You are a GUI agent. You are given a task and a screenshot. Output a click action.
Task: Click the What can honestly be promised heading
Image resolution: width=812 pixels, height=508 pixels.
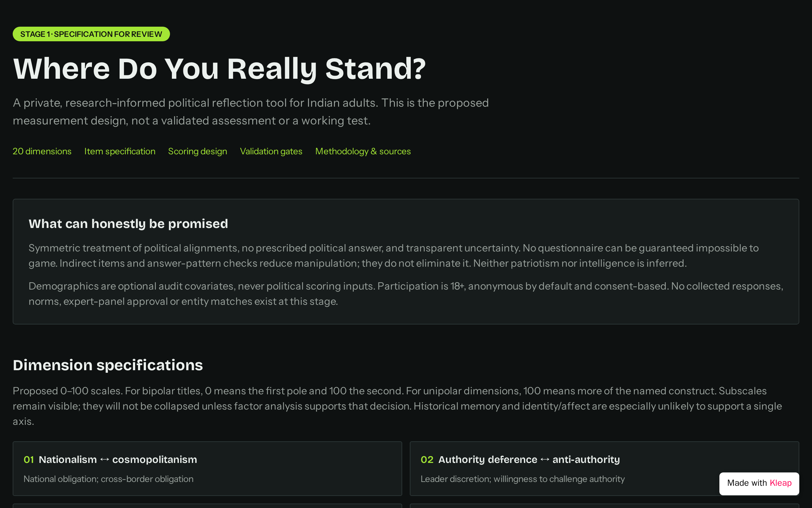[x=128, y=224]
